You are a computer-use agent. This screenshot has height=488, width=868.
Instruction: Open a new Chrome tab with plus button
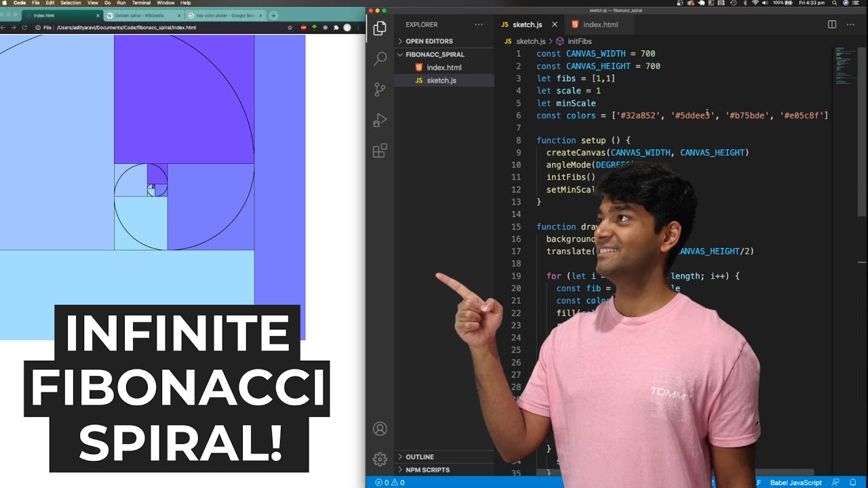tap(273, 16)
